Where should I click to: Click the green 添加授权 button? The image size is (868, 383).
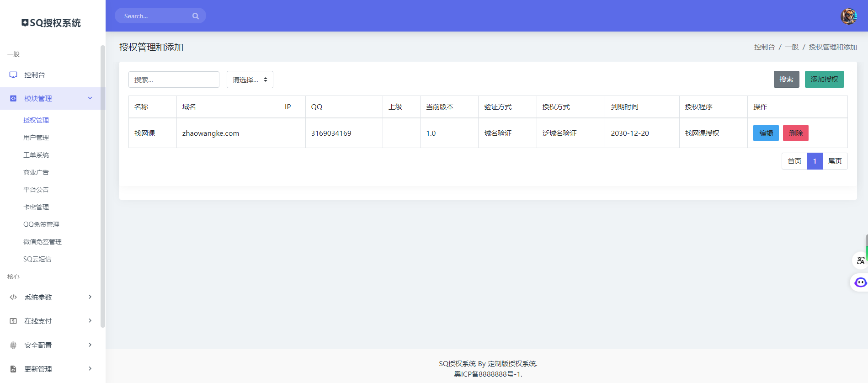(x=825, y=79)
